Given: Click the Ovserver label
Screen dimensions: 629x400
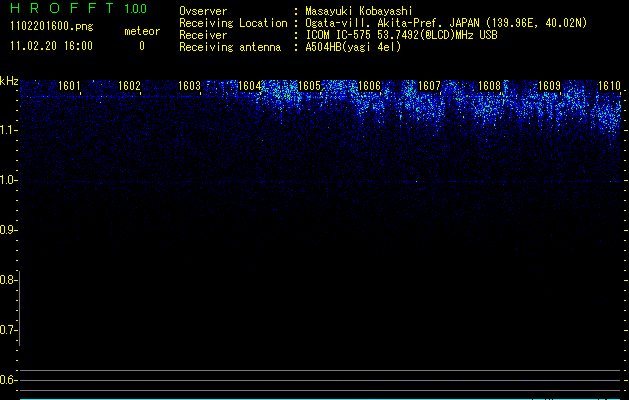Looking at the screenshot, I should click(x=203, y=11).
